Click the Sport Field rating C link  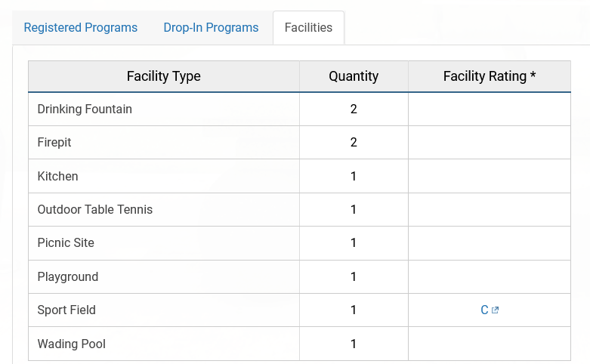484,310
